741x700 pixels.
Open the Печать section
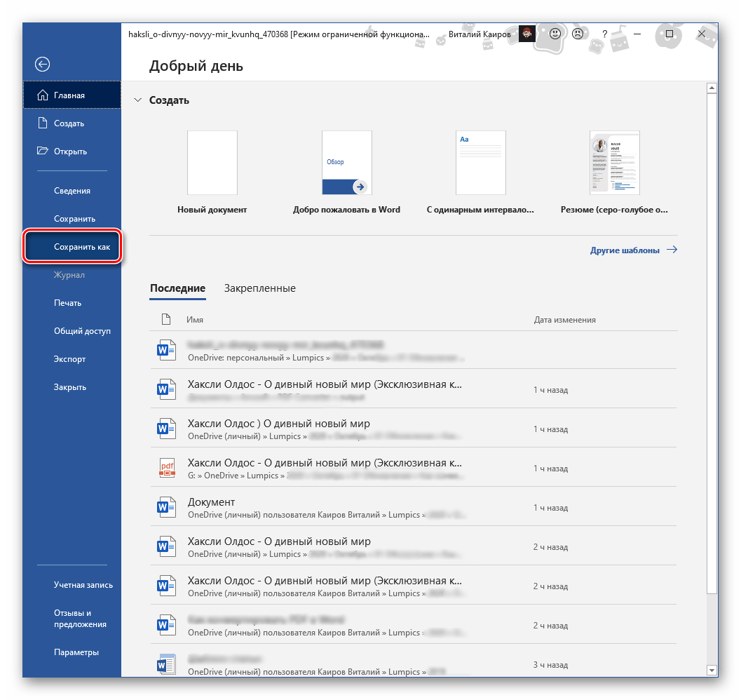coord(72,303)
